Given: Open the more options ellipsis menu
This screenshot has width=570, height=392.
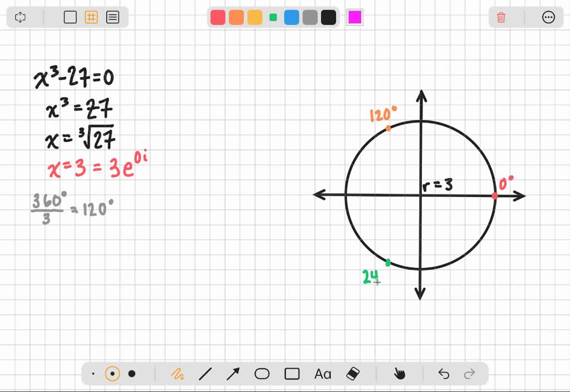Looking at the screenshot, I should pyautogui.click(x=548, y=17).
